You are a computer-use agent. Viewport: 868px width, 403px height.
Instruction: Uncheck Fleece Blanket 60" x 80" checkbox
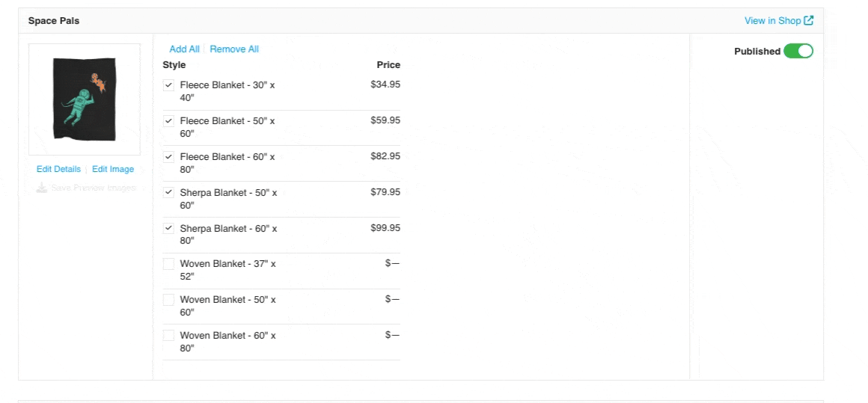169,157
